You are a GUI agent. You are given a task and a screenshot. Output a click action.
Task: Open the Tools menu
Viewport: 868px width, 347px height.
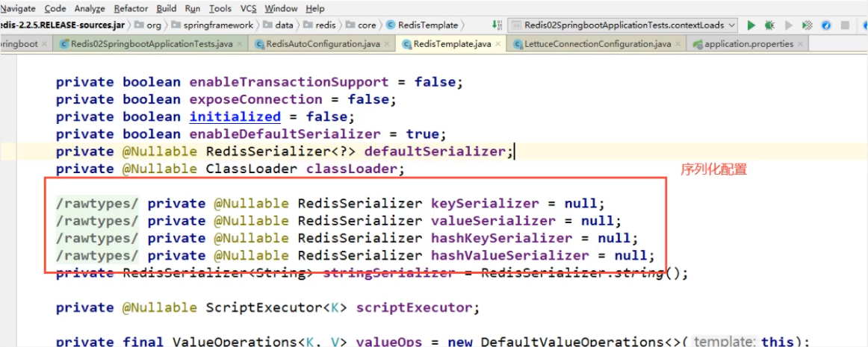coord(220,8)
